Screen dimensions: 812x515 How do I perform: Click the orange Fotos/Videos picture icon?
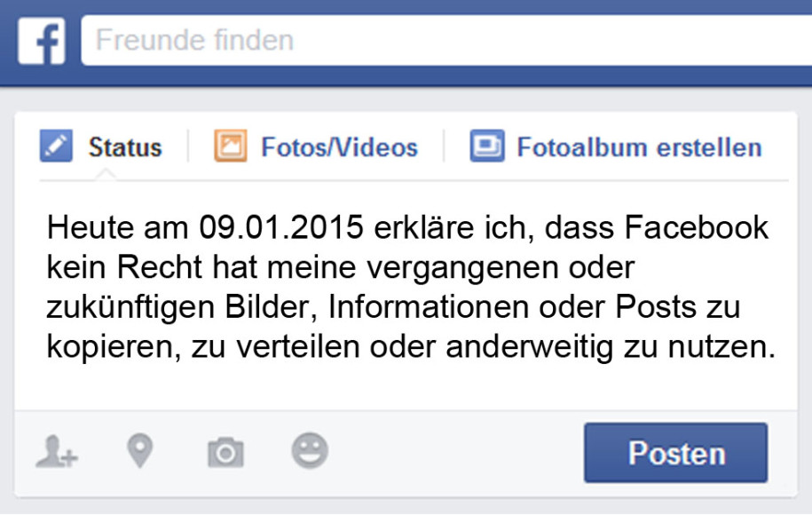tap(231, 146)
